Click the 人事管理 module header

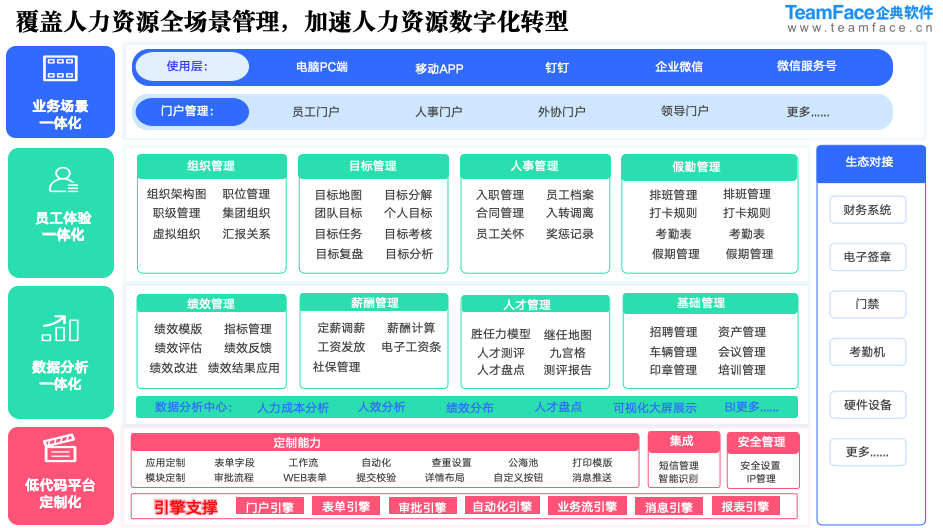tap(535, 166)
